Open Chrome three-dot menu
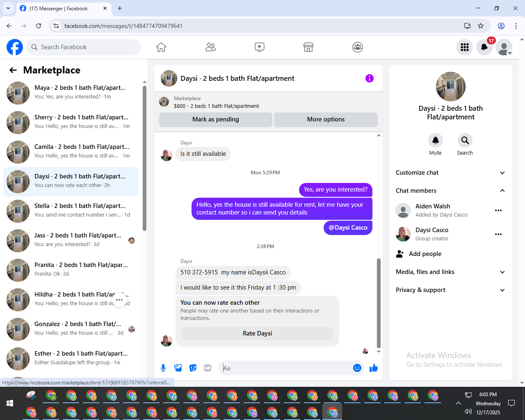The height and width of the screenshot is (420, 525). [516, 26]
